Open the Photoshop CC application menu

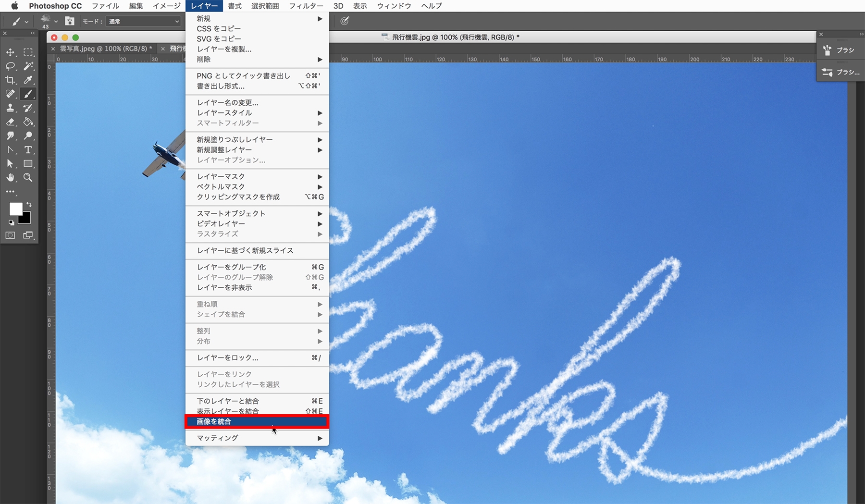pos(55,6)
